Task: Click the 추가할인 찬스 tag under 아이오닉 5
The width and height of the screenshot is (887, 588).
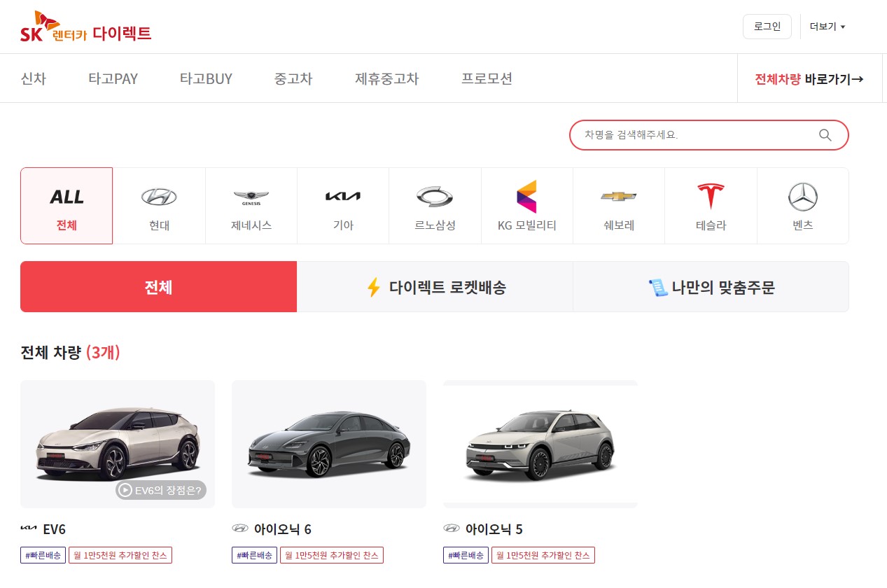Action: (543, 555)
